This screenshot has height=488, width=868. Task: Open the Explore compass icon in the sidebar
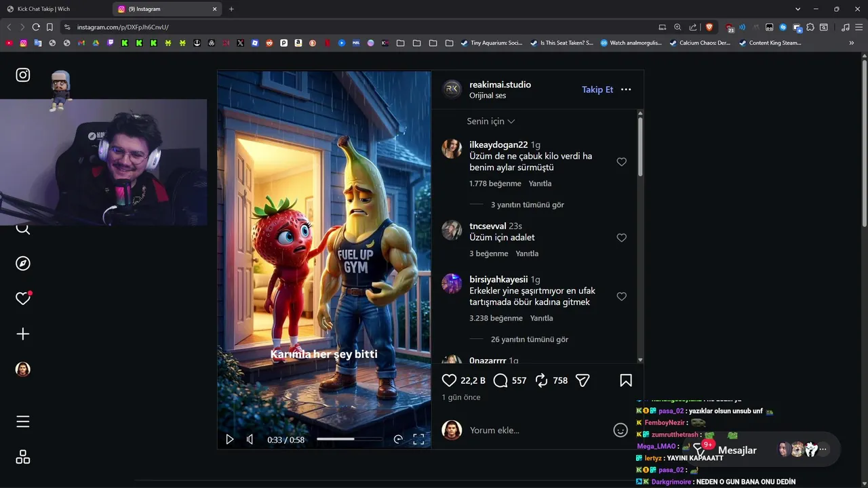[x=23, y=264]
